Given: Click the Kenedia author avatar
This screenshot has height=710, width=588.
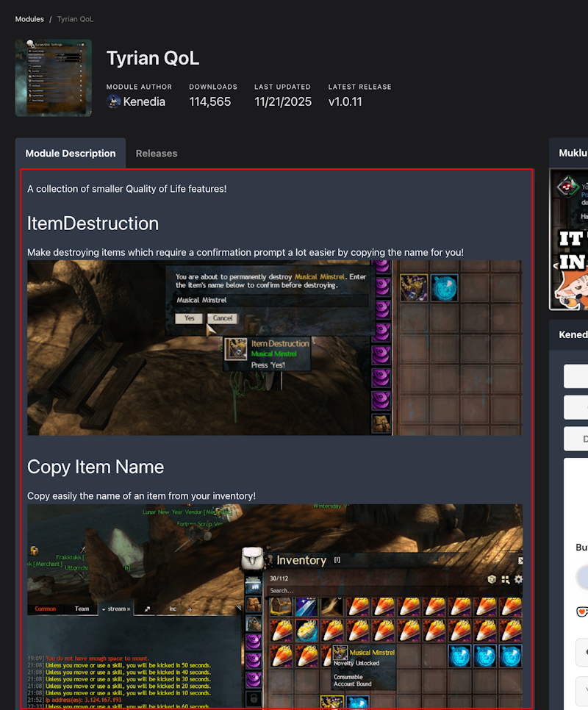Looking at the screenshot, I should (113, 102).
